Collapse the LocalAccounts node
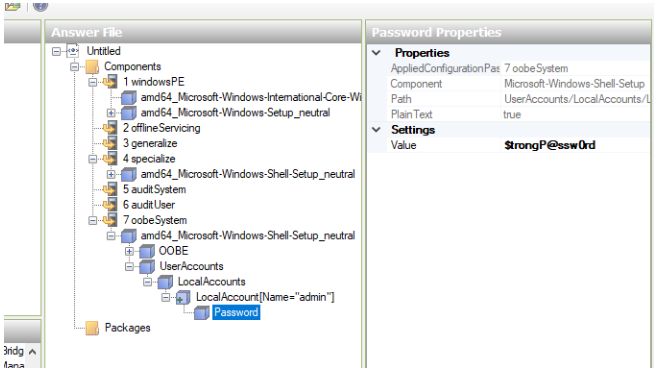This screenshot has width=657, height=379. pyautogui.click(x=147, y=282)
